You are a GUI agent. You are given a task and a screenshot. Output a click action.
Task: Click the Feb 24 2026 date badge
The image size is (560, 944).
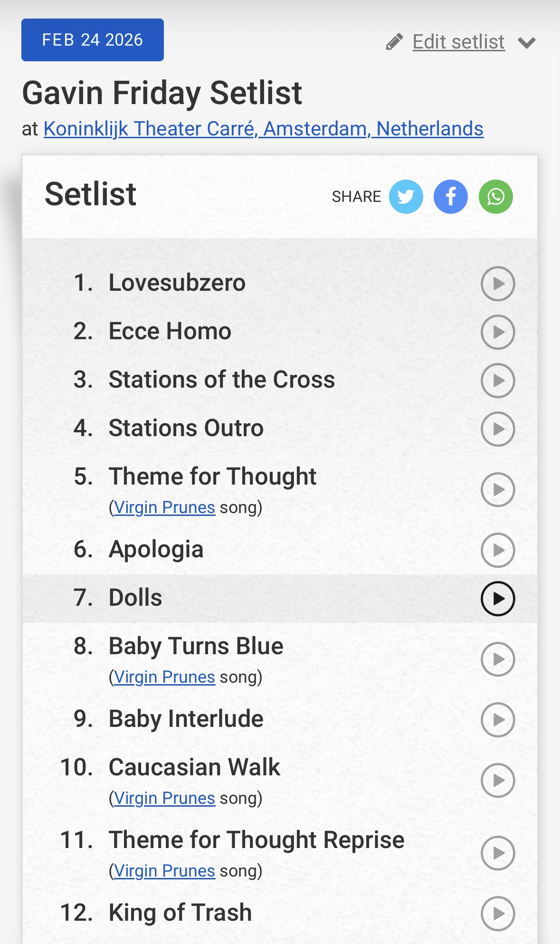93,40
